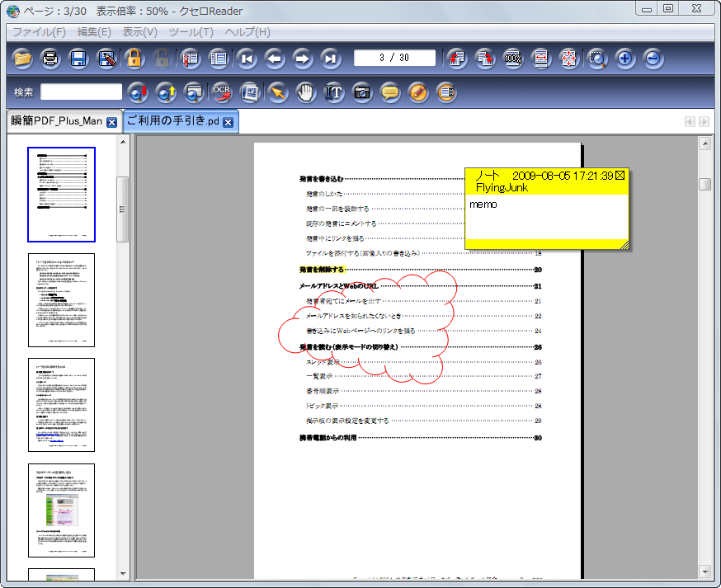Select the text selection tool
The image size is (721, 588).
pos(334,92)
